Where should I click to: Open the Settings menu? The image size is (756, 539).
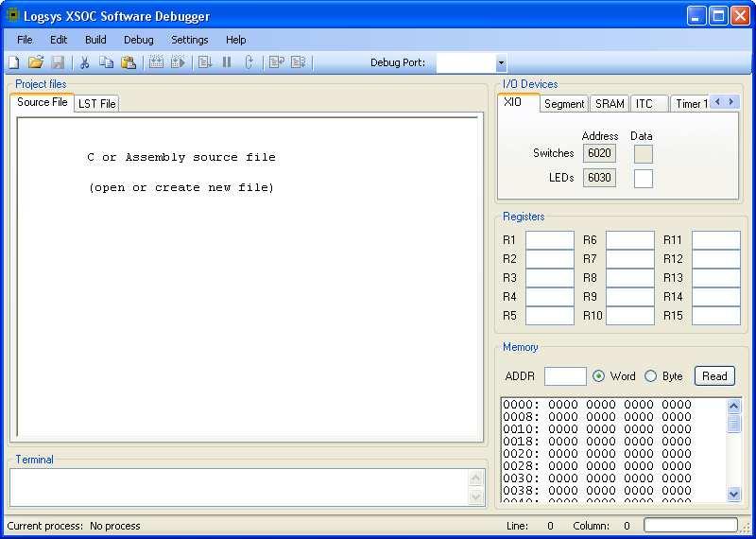pyautogui.click(x=190, y=40)
